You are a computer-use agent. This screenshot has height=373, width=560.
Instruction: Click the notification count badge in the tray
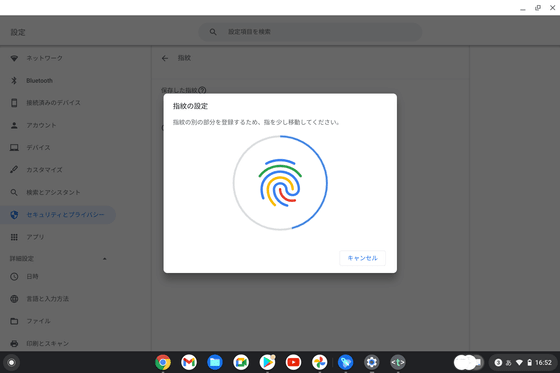(x=498, y=363)
